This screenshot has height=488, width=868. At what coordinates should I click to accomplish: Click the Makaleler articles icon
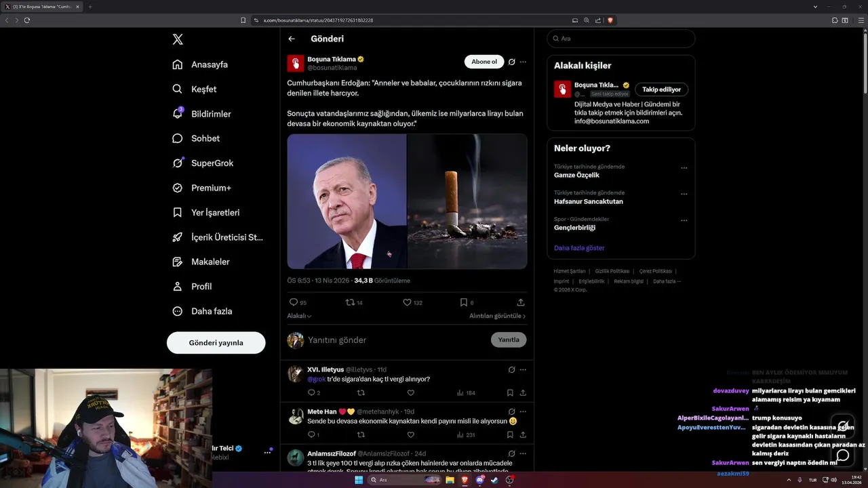coord(178,262)
